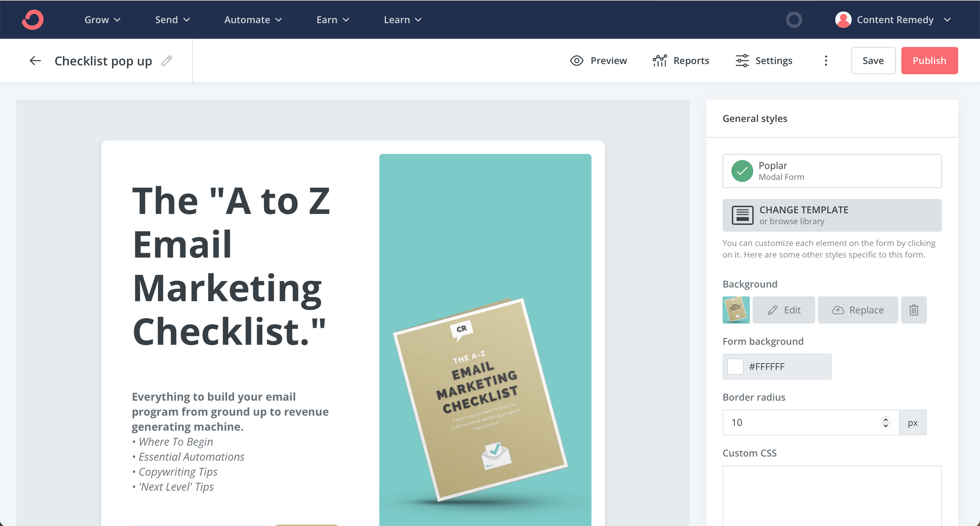
Task: Click the ConvertKit logo icon
Action: click(x=33, y=20)
